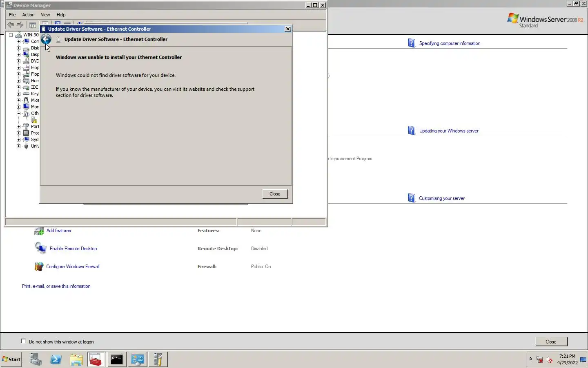Open Windows Explorer from the taskbar
This screenshot has height=368, width=588.
click(76, 359)
